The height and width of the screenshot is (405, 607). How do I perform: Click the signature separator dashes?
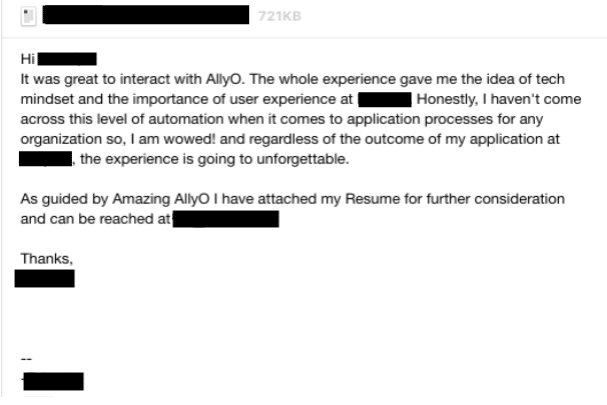click(26, 359)
